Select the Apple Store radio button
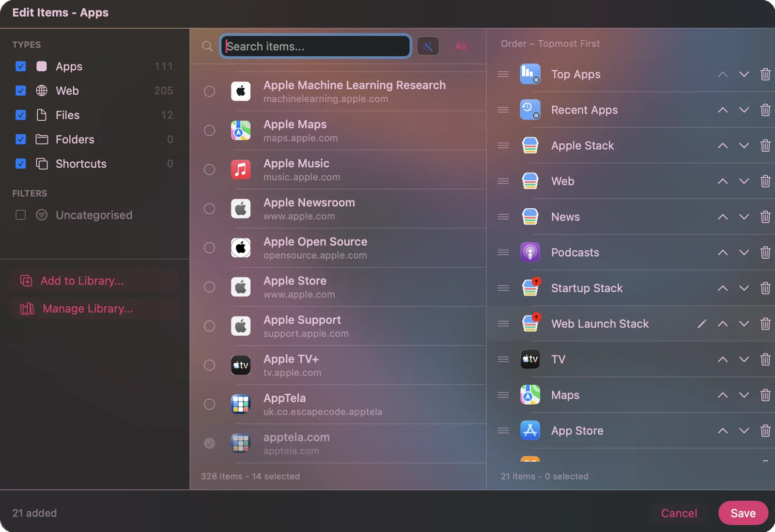Screen dimensions: 775x532 pos(209,287)
